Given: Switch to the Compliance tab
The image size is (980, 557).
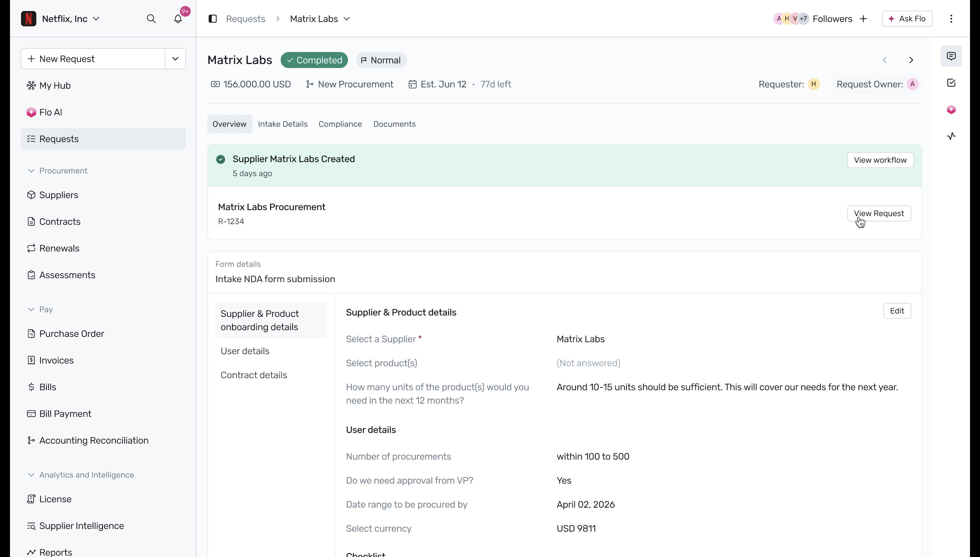Looking at the screenshot, I should [340, 124].
